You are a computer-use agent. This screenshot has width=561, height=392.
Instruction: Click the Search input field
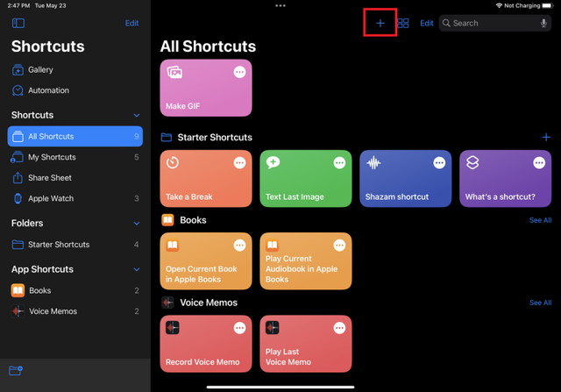tap(495, 24)
